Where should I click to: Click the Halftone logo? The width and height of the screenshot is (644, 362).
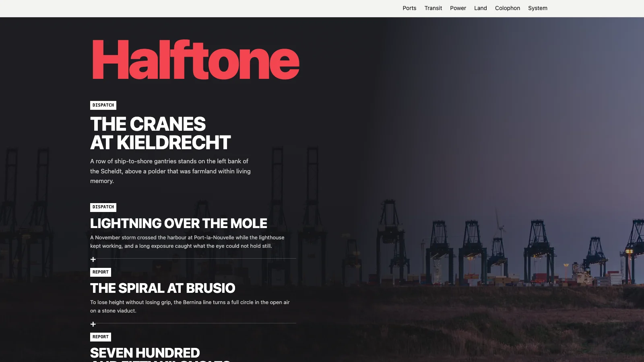[196, 60]
